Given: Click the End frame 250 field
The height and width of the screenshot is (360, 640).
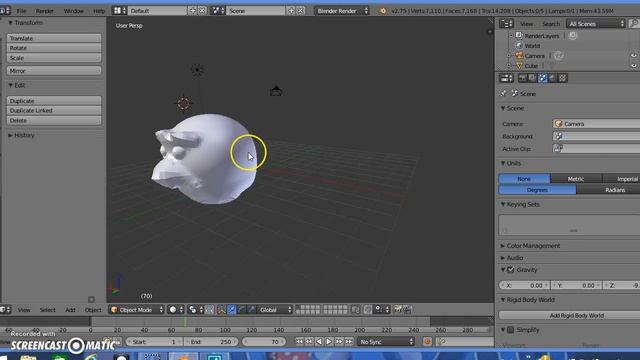Looking at the screenshot, I should (211, 342).
